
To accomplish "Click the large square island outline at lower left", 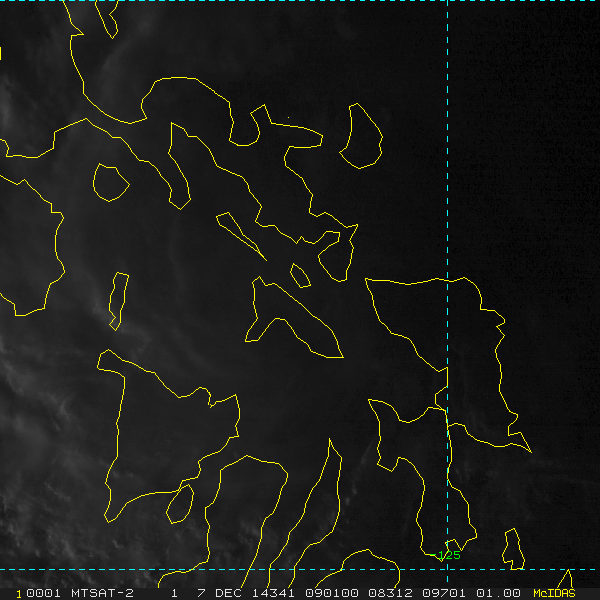I will [x=168, y=436].
